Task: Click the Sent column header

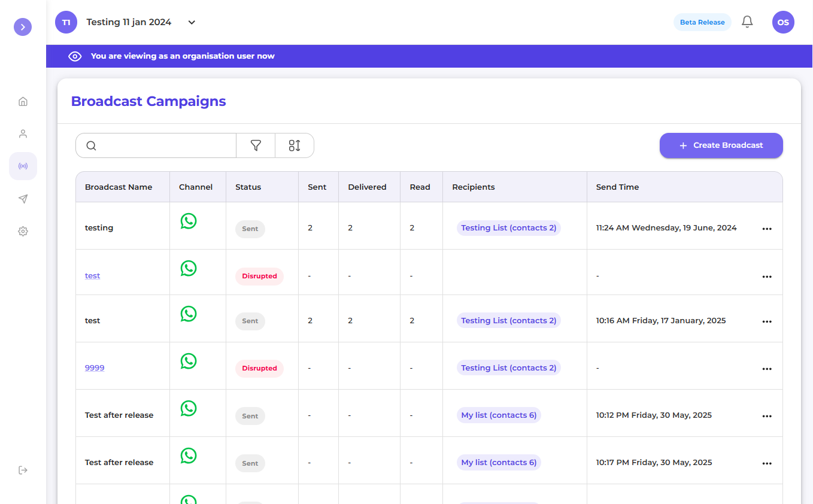Action: point(317,187)
